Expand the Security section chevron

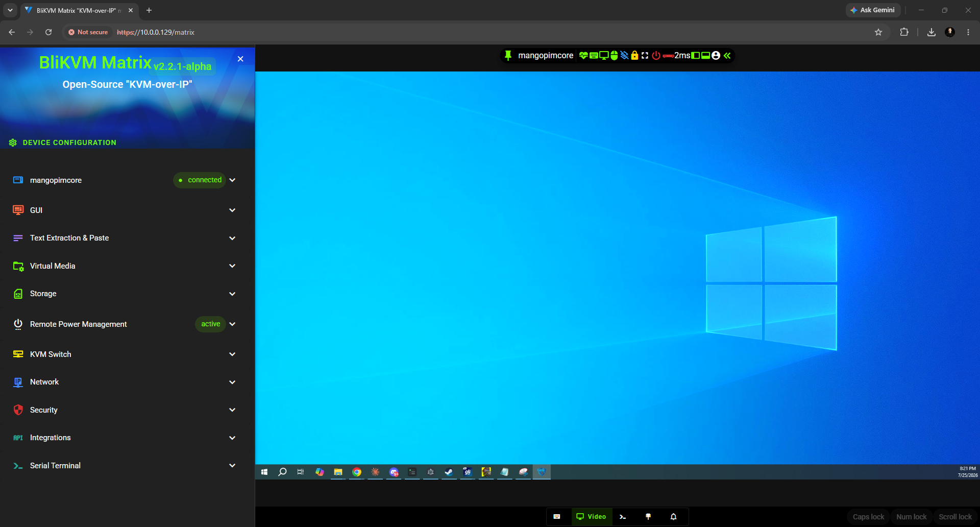tap(232, 410)
